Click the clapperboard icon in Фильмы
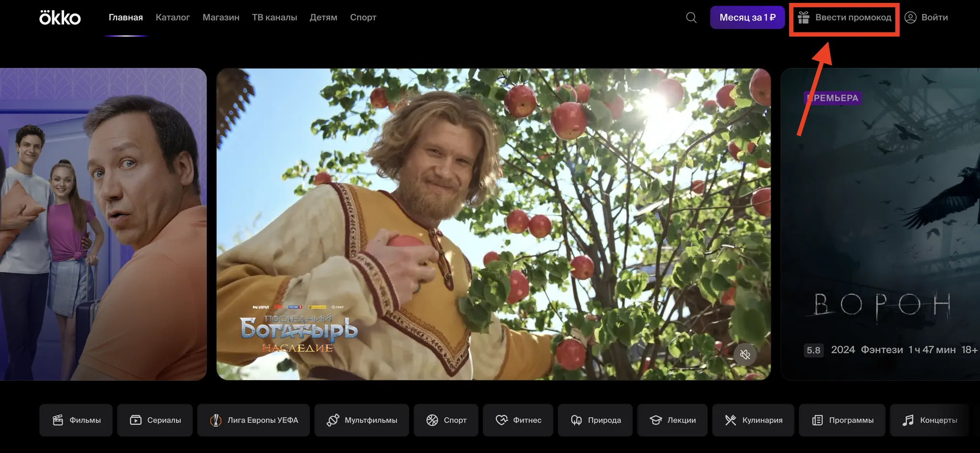 click(x=58, y=420)
